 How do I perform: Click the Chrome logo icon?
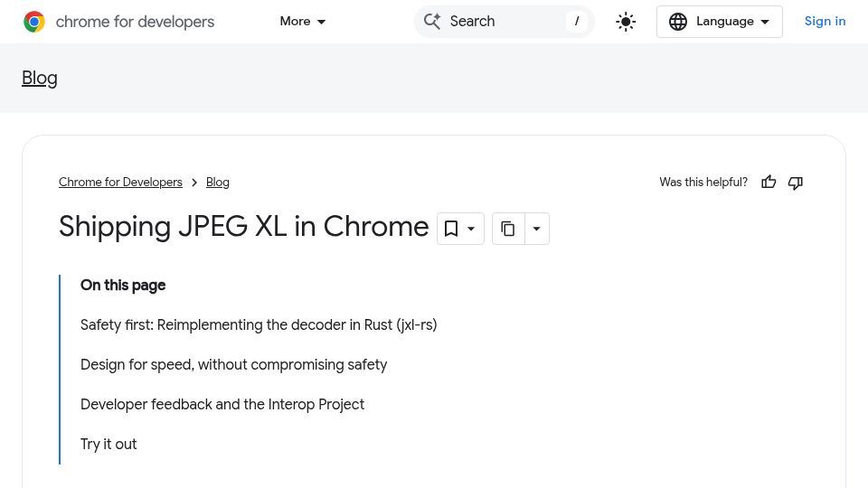pos(34,22)
